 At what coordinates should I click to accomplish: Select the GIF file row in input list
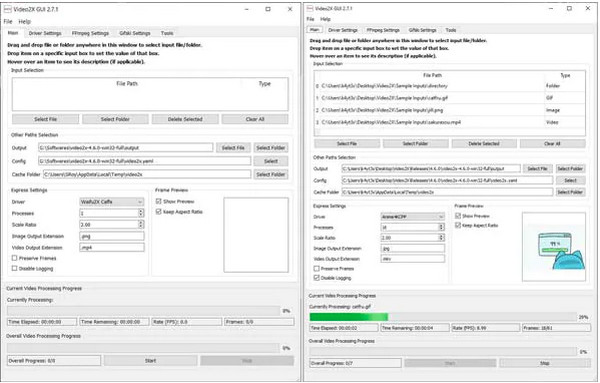450,98
